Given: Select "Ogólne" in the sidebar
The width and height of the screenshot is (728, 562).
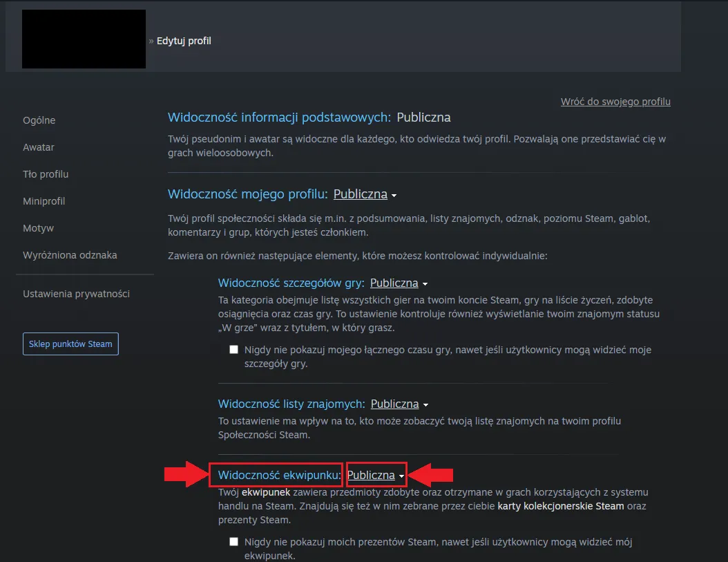Looking at the screenshot, I should [39, 120].
